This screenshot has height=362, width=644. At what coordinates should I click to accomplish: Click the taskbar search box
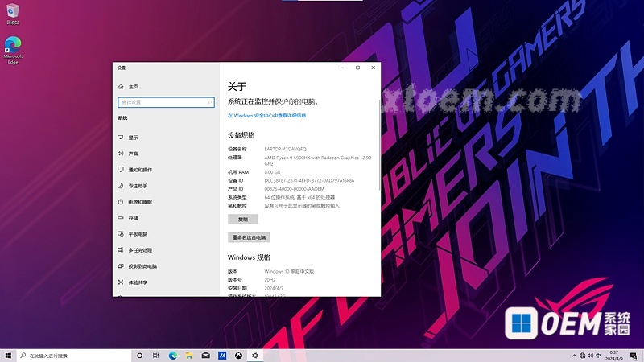[x=74, y=356]
